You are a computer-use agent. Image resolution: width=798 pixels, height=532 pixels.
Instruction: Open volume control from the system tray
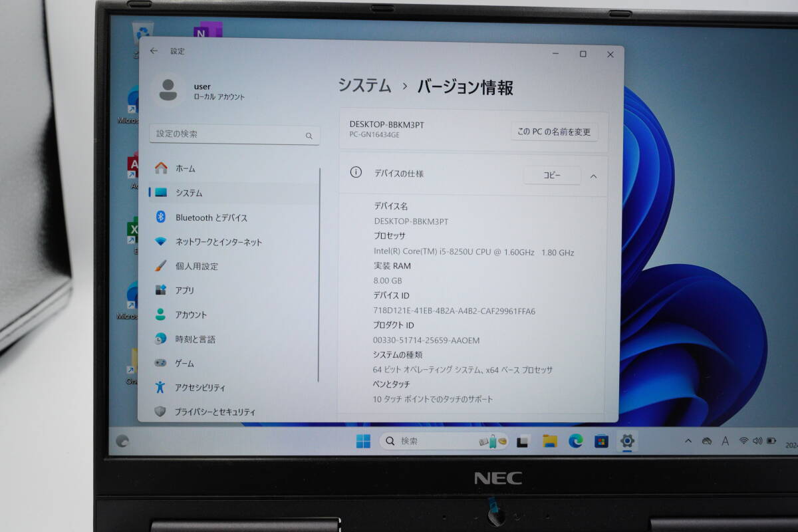[757, 440]
